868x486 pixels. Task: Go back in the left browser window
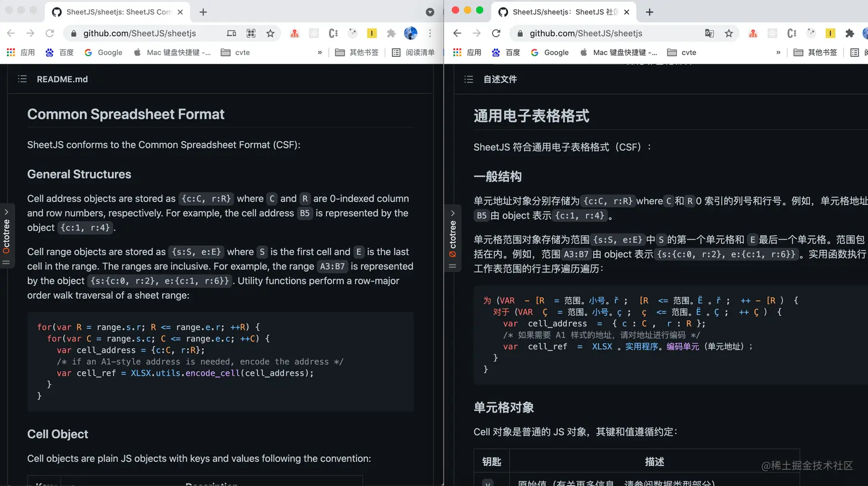[11, 33]
